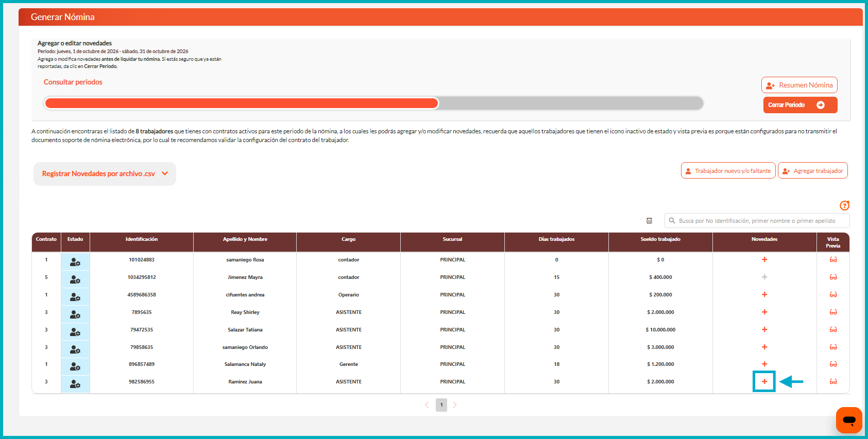Image resolution: width=868 pixels, height=439 pixels.
Task: Select identification 1034295812 cell
Action: (x=142, y=277)
